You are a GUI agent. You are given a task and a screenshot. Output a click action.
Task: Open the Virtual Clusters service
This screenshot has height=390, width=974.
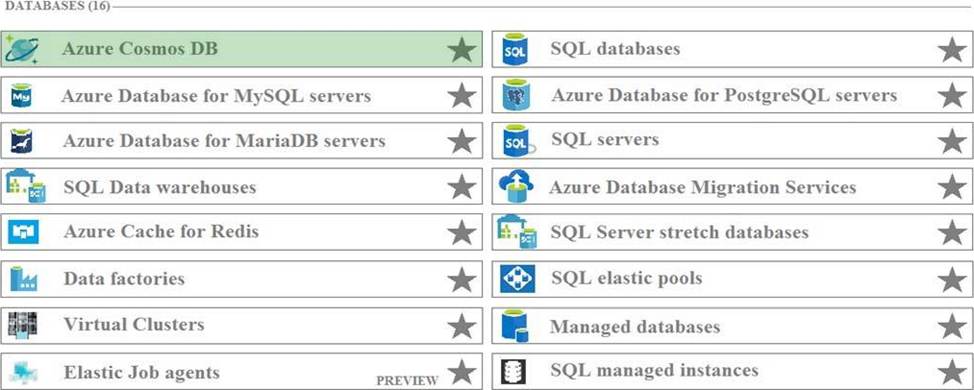[x=241, y=325]
